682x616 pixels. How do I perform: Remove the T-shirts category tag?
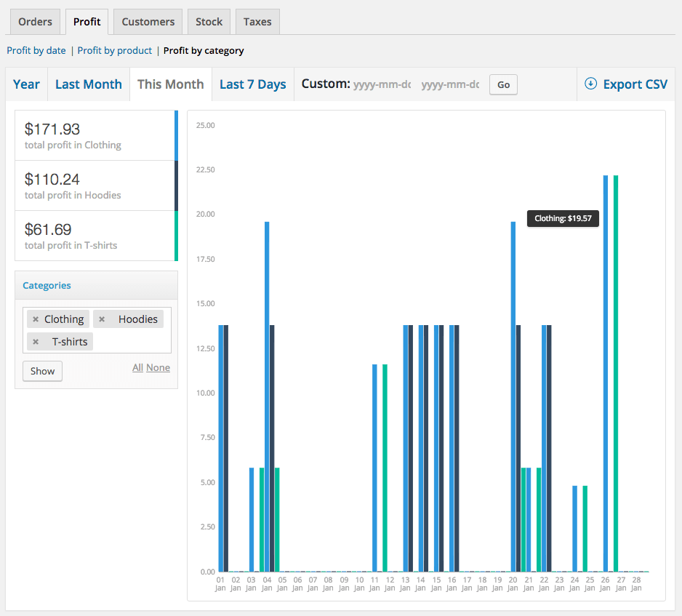tap(36, 342)
